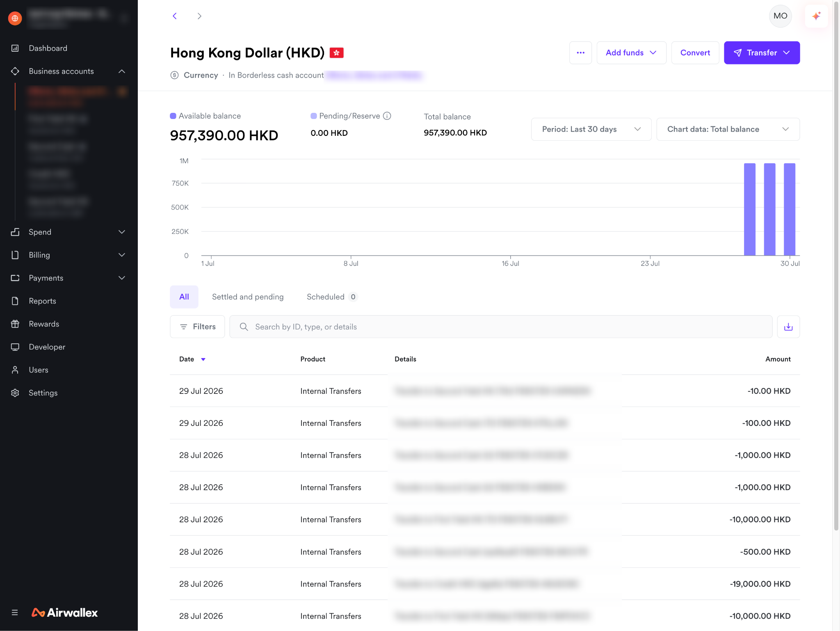Open Settings in the sidebar
The width and height of the screenshot is (840, 631).
(43, 393)
